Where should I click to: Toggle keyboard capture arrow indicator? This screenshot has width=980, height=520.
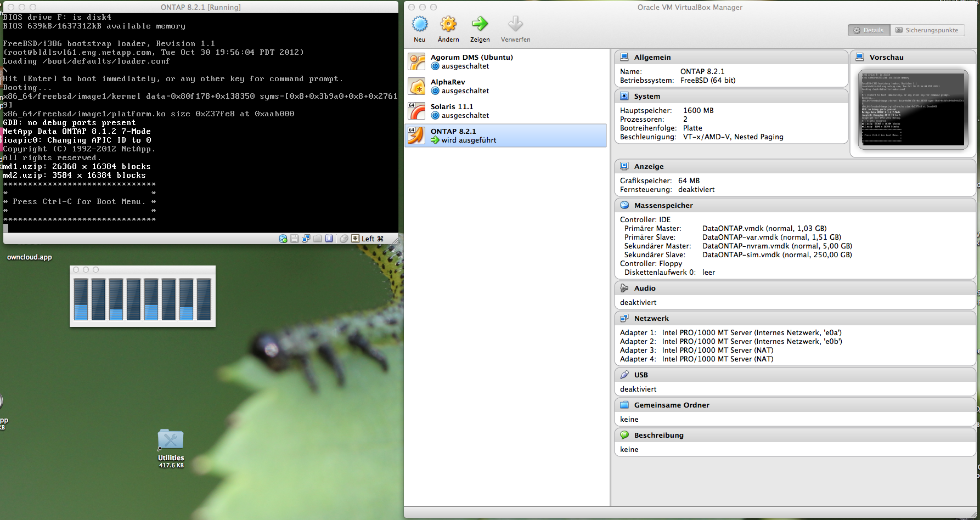pos(356,239)
